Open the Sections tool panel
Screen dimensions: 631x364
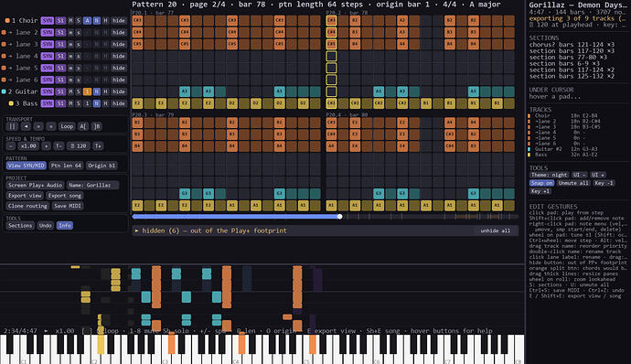20,226
